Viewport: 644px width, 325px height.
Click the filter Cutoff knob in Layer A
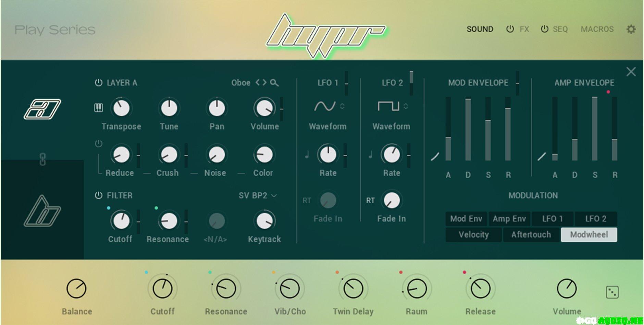coord(121,221)
